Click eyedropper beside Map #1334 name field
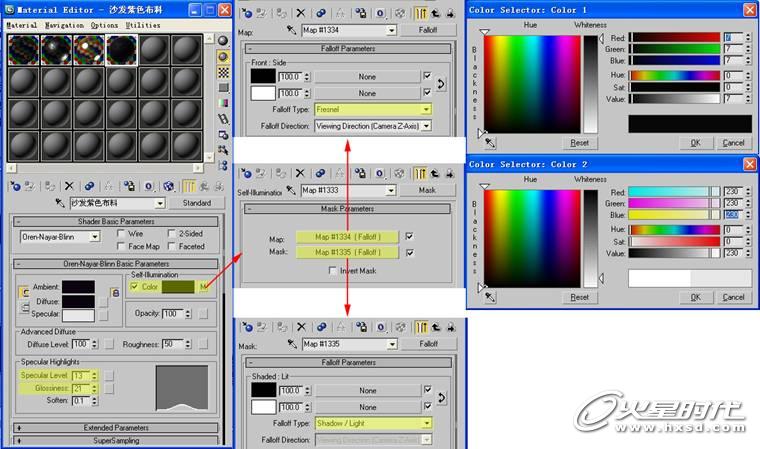Screen dimensions: 760x449 coord(291,30)
